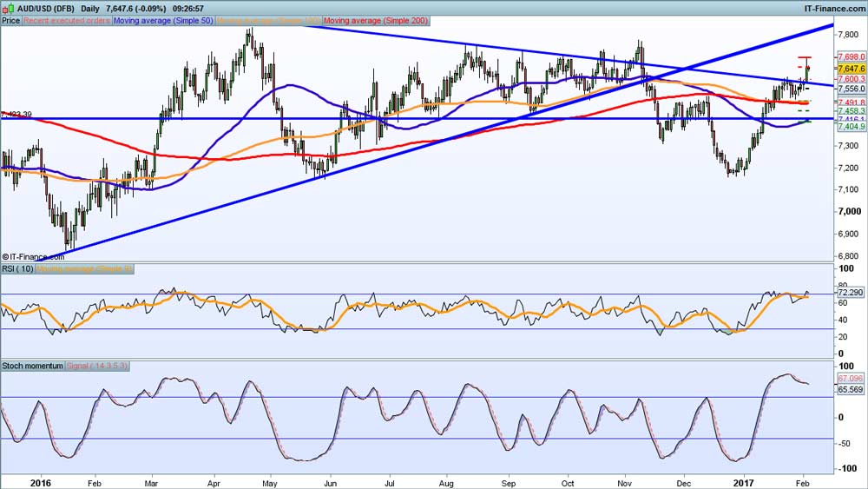Click the 7,000 price axis label

[850, 212]
